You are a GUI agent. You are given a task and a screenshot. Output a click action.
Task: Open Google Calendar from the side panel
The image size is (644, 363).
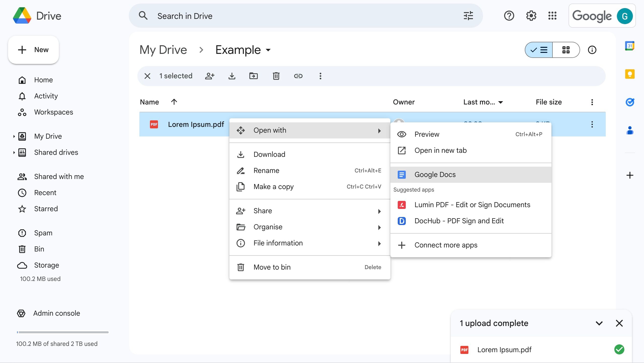point(630,46)
